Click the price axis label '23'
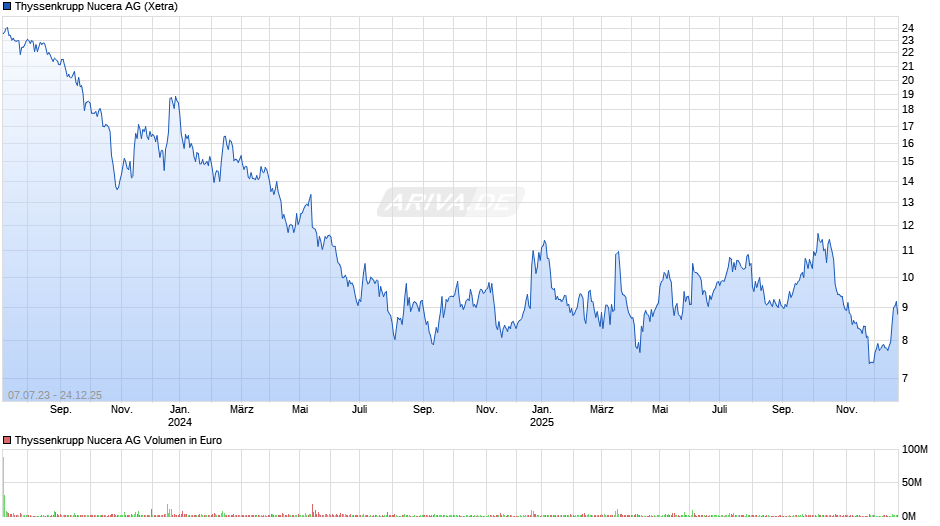This screenshot has height=526, width=940. tap(908, 41)
